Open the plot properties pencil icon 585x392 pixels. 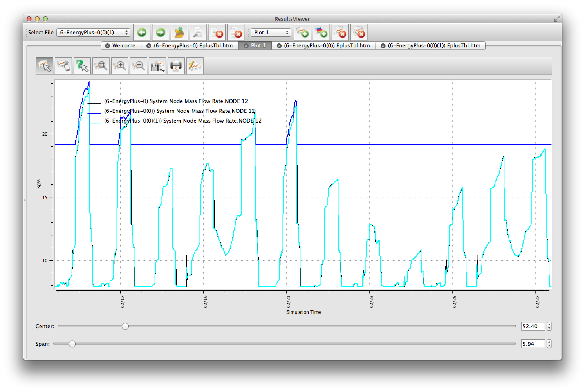(x=195, y=66)
